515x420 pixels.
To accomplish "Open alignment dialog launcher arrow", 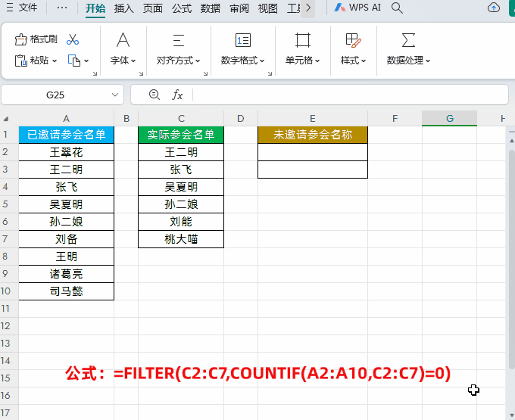I will pos(205,74).
